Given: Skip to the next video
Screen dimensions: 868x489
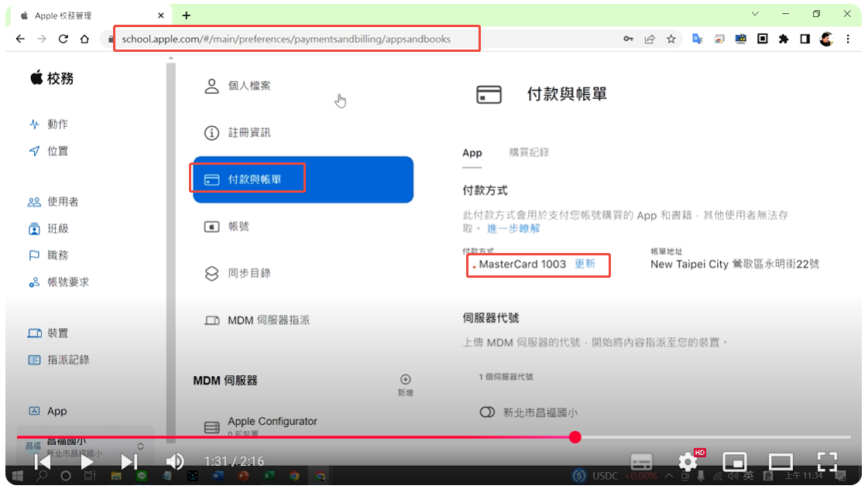Looking at the screenshot, I should pyautogui.click(x=129, y=461).
